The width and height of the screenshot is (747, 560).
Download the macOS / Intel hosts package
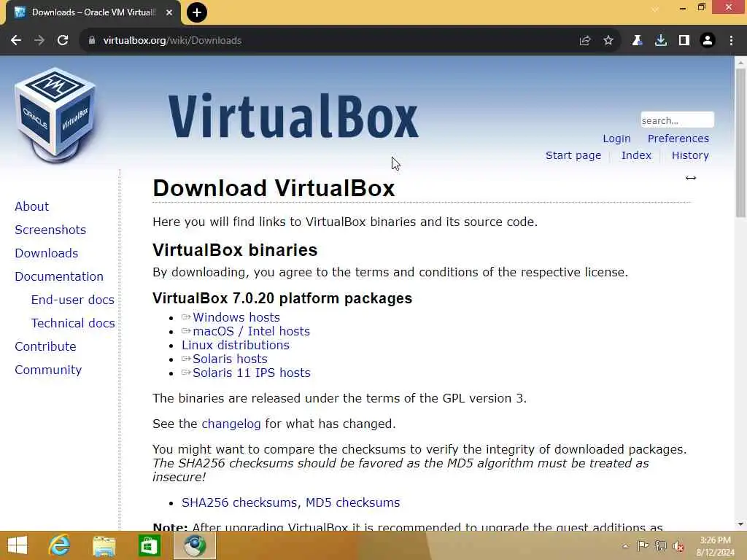point(251,332)
